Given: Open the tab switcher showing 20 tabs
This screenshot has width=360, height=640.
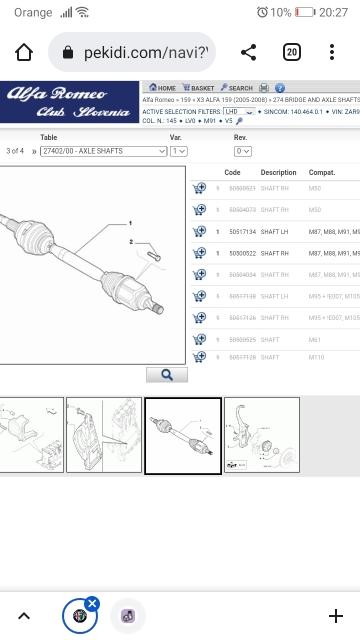Looking at the screenshot, I should tap(292, 52).
